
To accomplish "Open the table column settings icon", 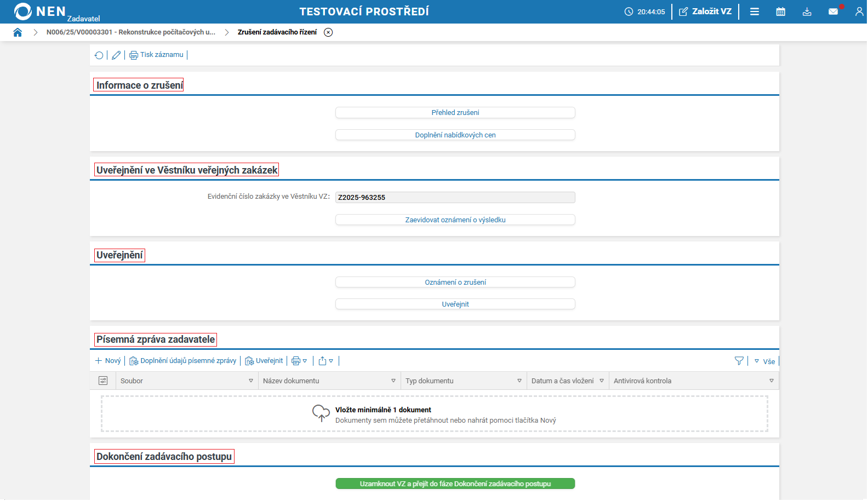I will (103, 381).
